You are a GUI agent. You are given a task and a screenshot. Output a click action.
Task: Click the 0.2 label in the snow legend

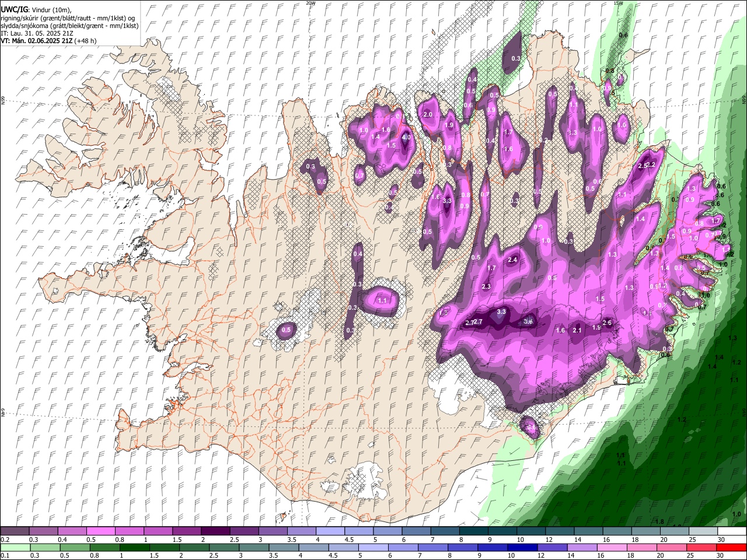point(5,540)
